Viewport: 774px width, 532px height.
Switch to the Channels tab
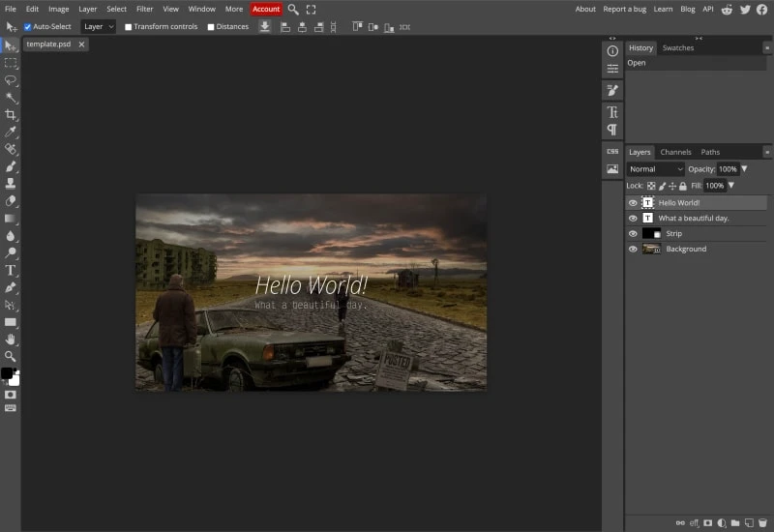pos(675,152)
